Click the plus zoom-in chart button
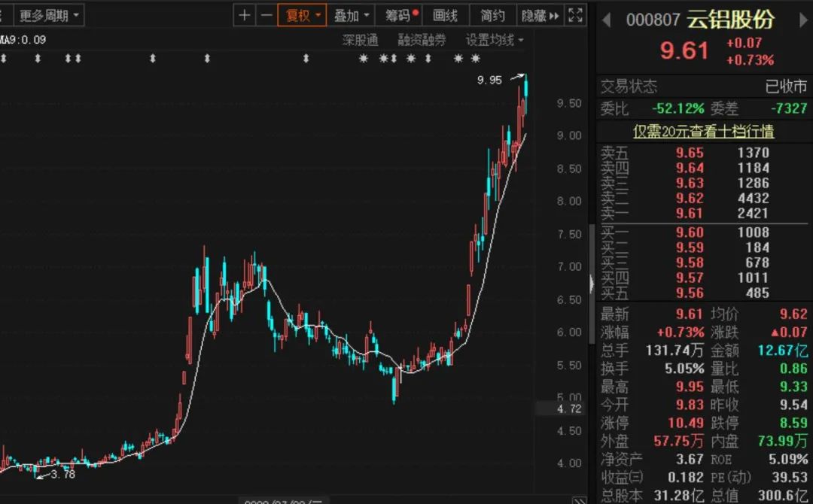Screen dimensions: 813x504 (245, 15)
